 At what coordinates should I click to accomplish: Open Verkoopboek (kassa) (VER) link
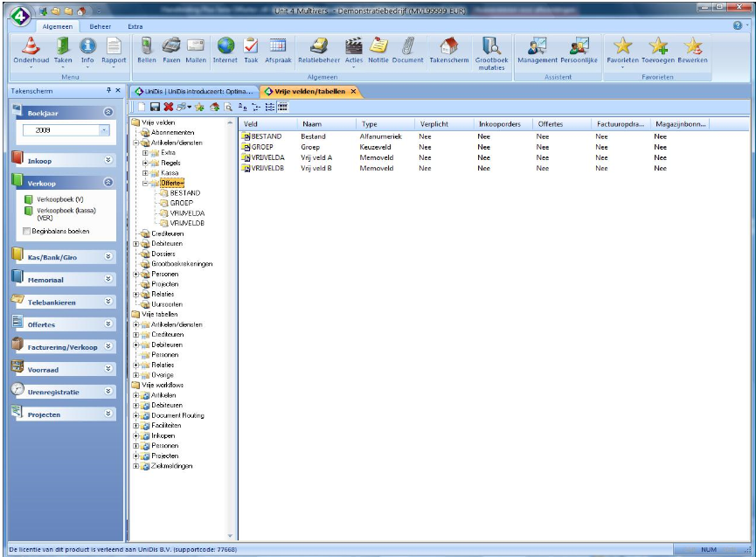click(x=66, y=214)
